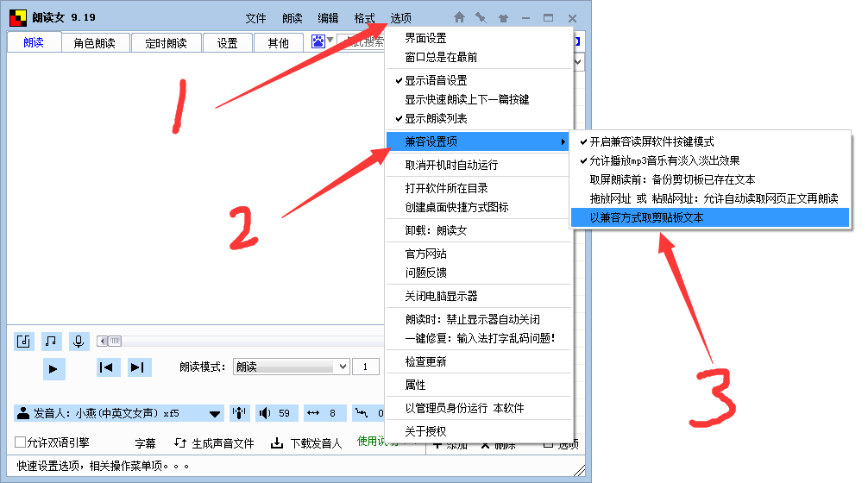Click the main text reading area
The height and width of the screenshot is (483, 868).
pyautogui.click(x=195, y=188)
